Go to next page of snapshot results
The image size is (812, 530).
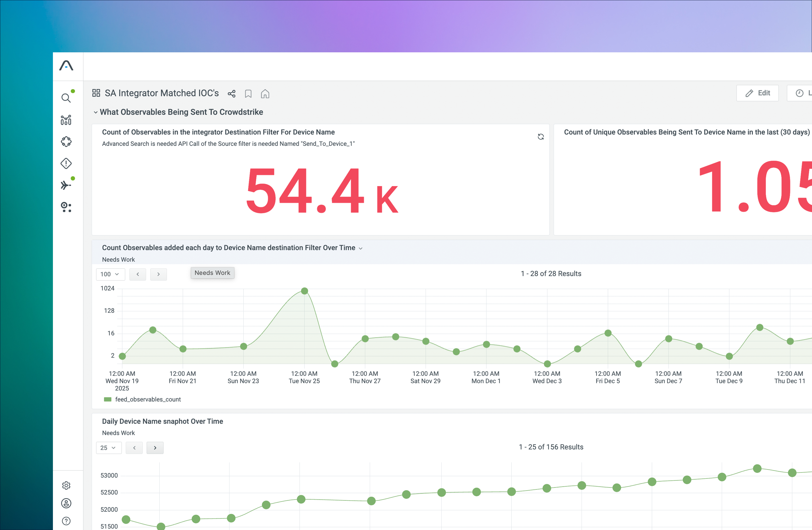pos(155,448)
